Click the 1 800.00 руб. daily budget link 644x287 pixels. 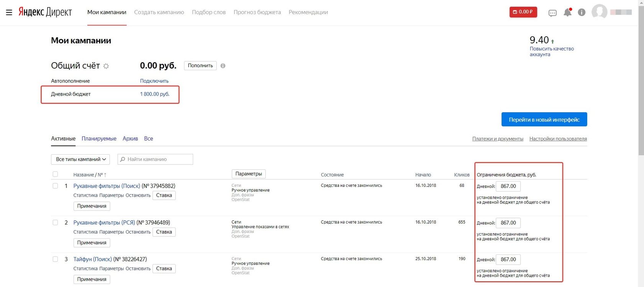(154, 94)
